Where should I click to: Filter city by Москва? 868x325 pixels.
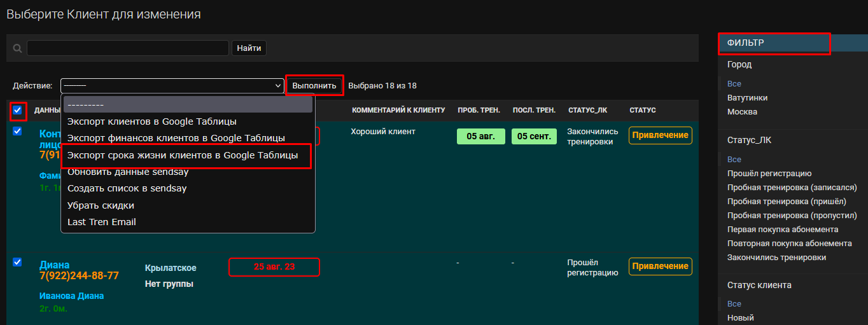point(742,111)
